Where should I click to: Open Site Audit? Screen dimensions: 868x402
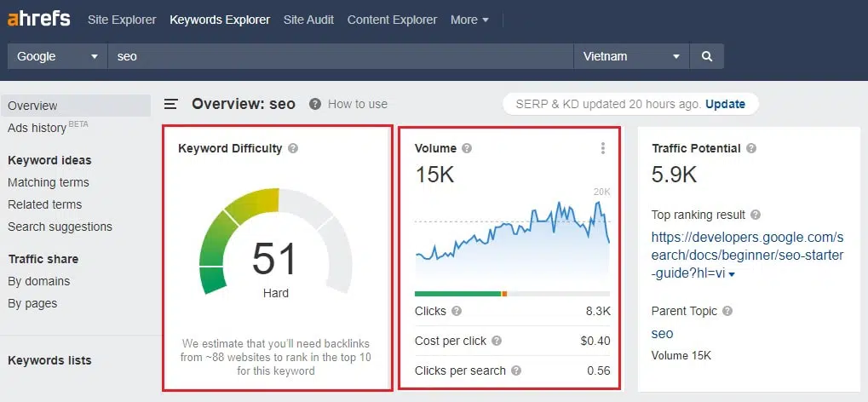[x=308, y=20]
